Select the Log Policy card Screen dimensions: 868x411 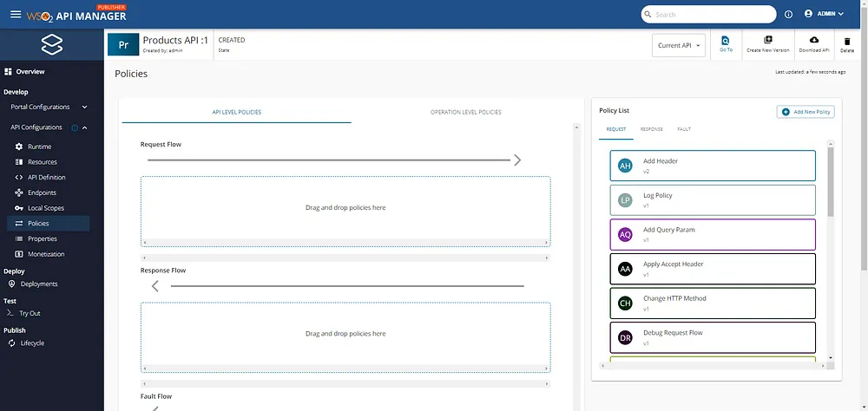(x=713, y=199)
